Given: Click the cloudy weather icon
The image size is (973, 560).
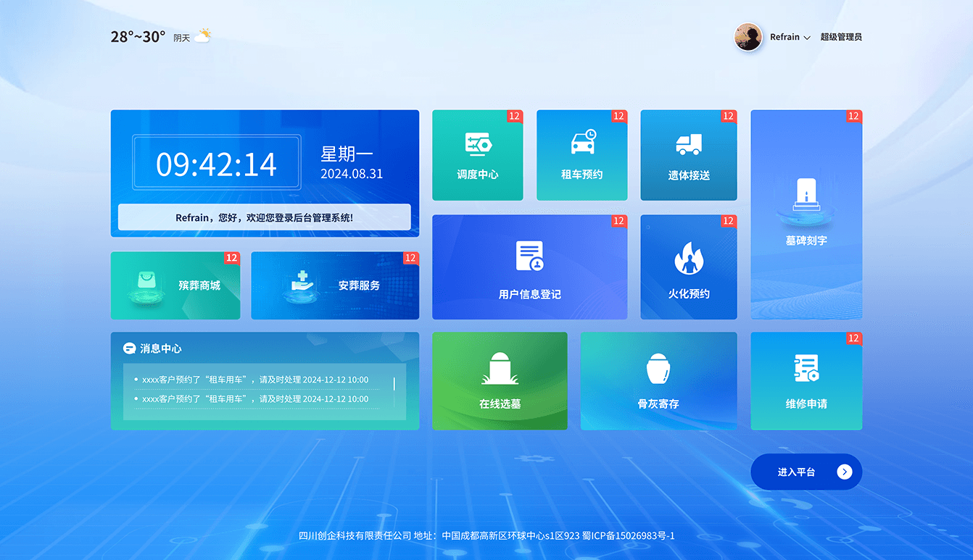Looking at the screenshot, I should 203,35.
